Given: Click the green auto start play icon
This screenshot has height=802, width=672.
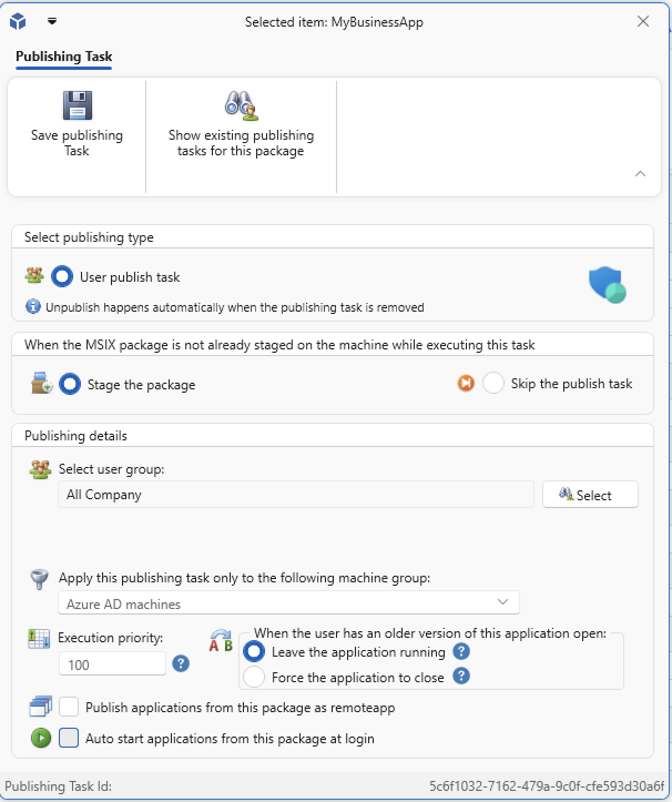Looking at the screenshot, I should coord(40,738).
